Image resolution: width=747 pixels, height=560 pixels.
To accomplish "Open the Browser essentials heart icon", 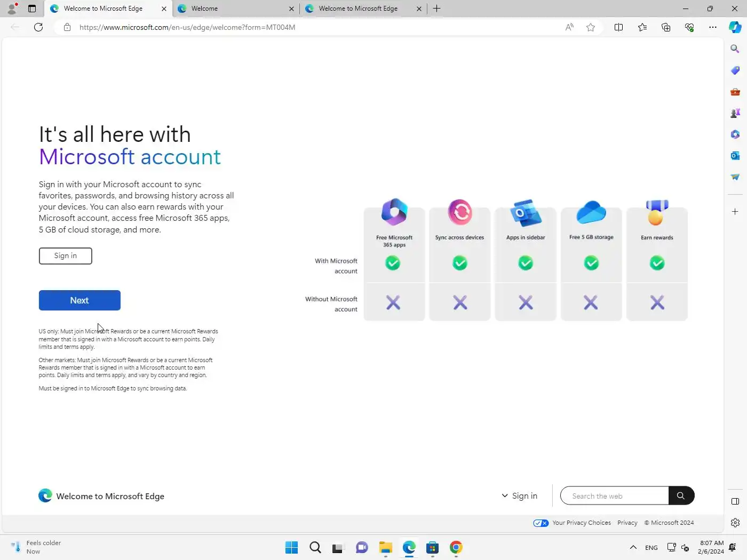I will click(x=689, y=27).
